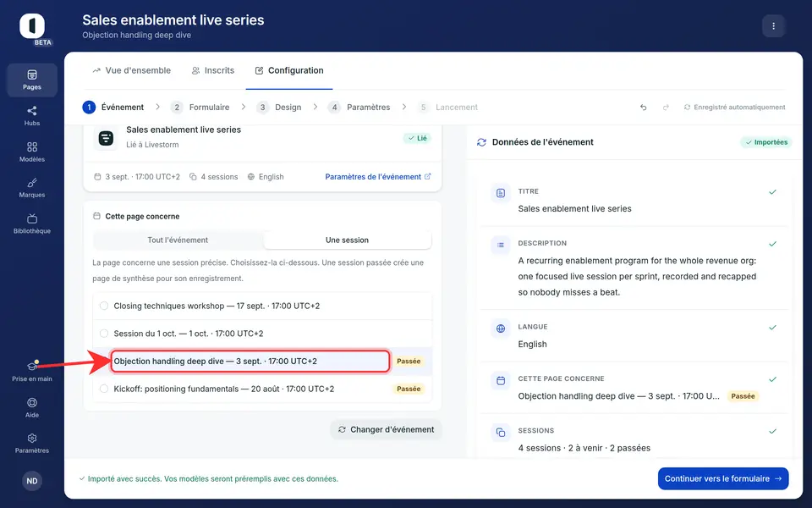The image size is (812, 508).
Task: Click the LANGUE globe icon
Action: click(x=501, y=329)
